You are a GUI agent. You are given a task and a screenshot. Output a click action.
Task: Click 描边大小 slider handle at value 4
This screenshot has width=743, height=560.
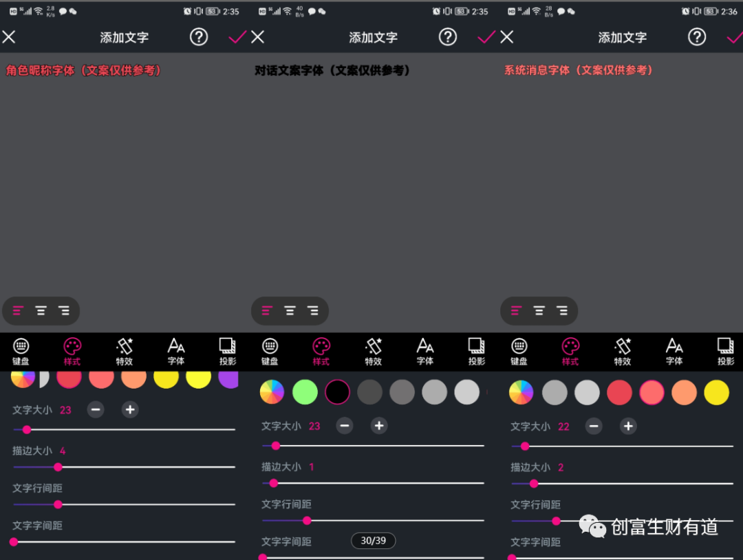(58, 467)
